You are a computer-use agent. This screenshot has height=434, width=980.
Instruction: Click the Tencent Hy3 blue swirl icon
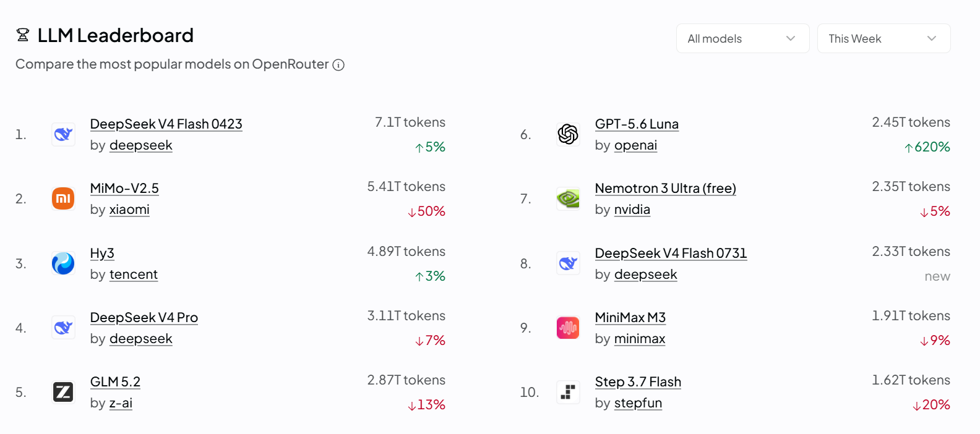tap(63, 263)
